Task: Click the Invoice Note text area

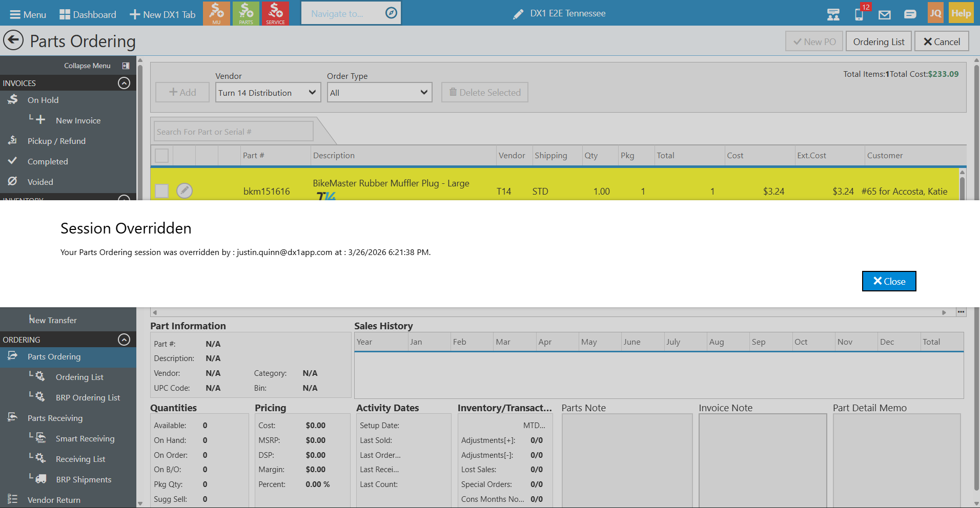Action: click(x=763, y=461)
